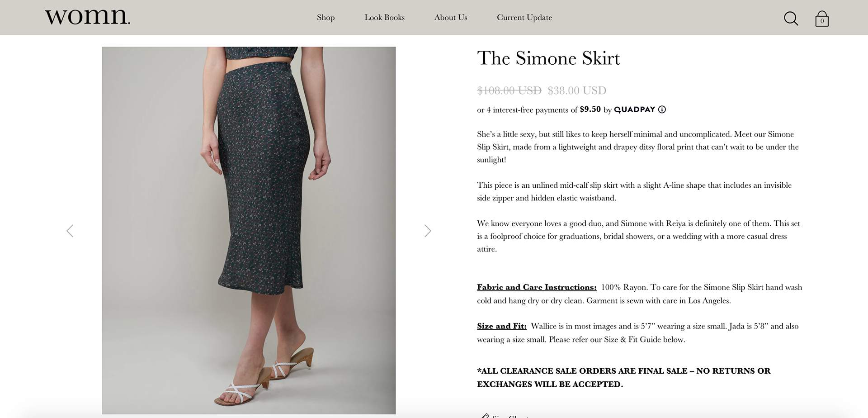This screenshot has height=418, width=868.
Task: Click the clearance final sale notice
Action: tap(623, 377)
